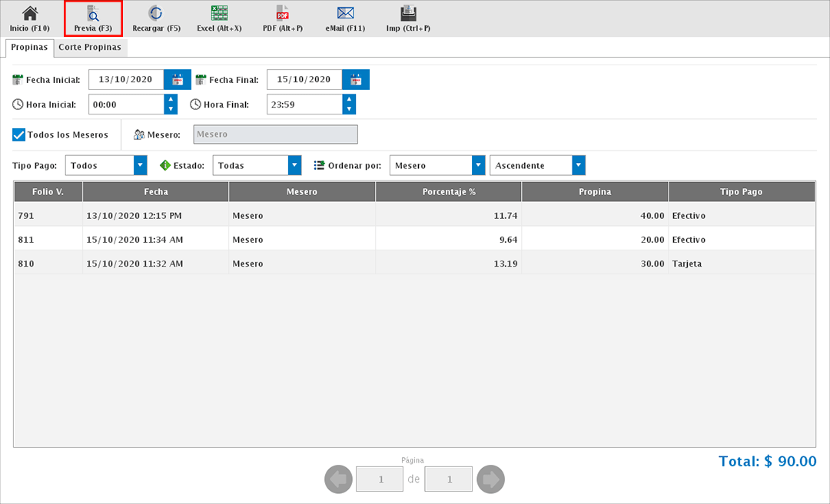Reload data with the Recargar icon
830x504 pixels.
(x=156, y=13)
